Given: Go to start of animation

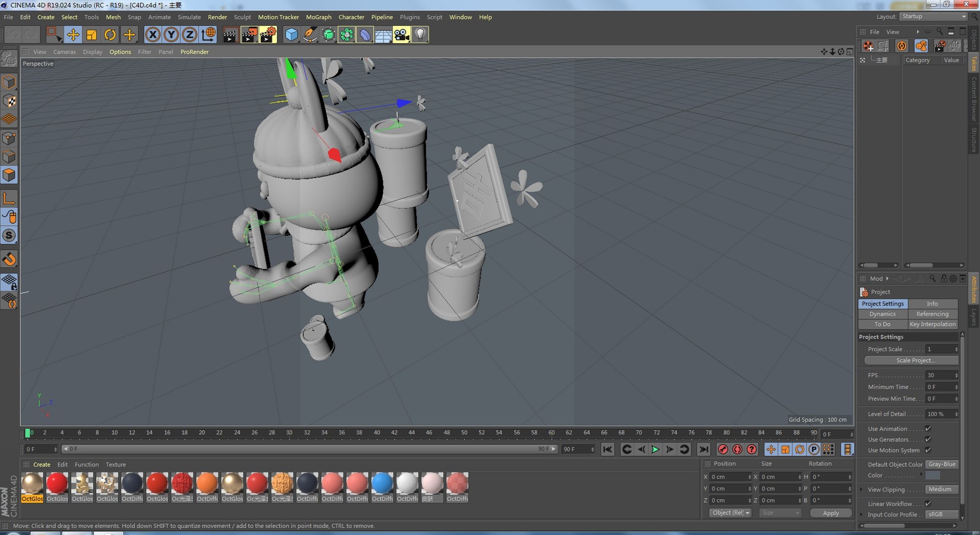Looking at the screenshot, I should click(607, 449).
